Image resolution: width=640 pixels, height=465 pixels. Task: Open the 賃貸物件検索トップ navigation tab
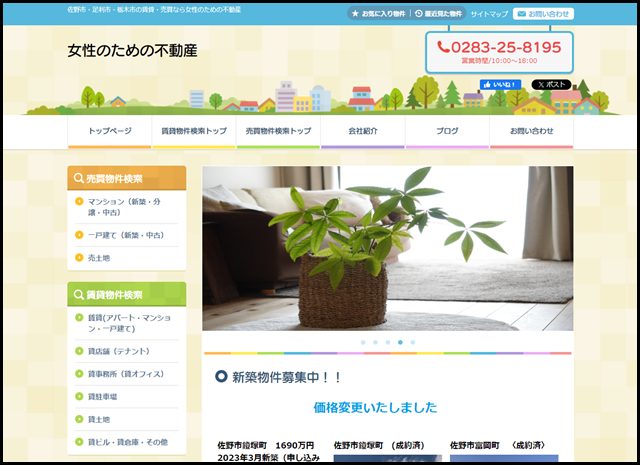(x=194, y=131)
